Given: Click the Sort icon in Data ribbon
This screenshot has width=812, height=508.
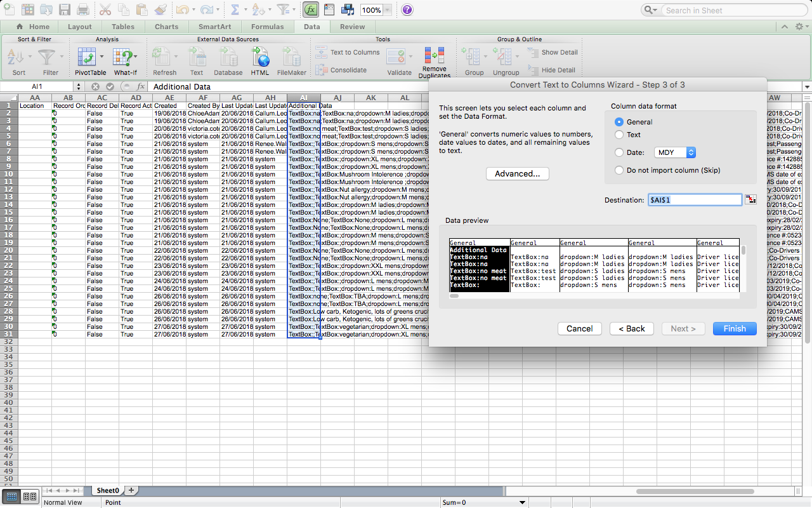Looking at the screenshot, I should coord(16,58).
